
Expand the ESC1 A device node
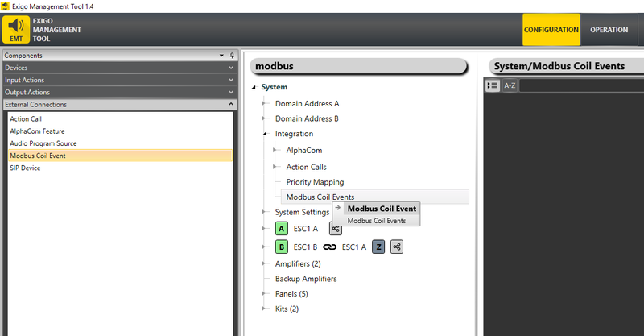pos(264,228)
